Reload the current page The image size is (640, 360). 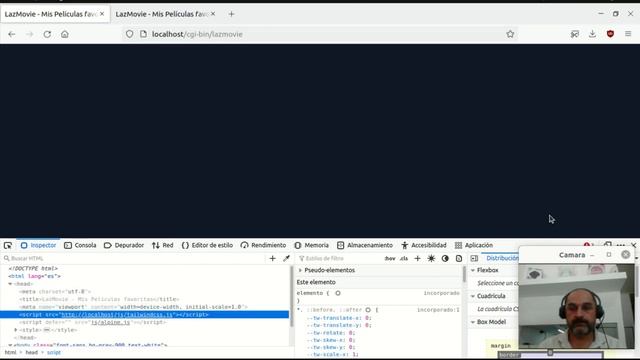pos(47,34)
